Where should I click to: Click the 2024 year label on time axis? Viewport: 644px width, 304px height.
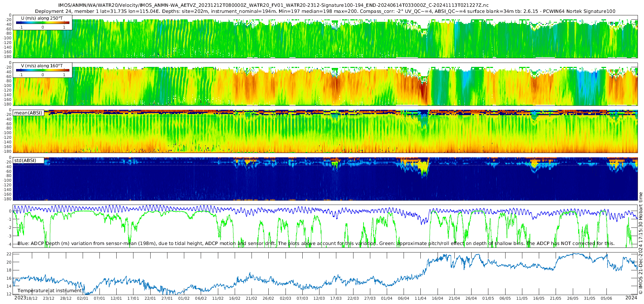631,298
